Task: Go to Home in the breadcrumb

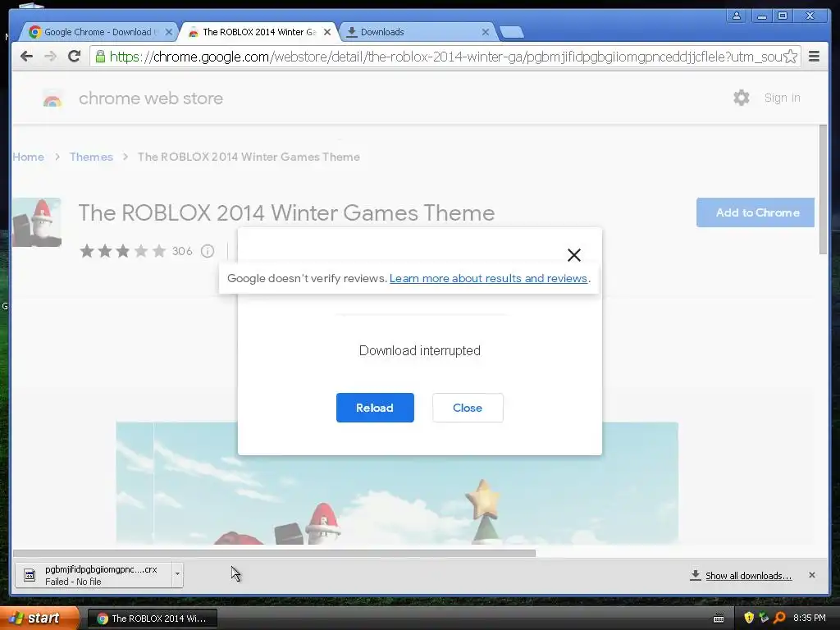Action: (x=29, y=157)
